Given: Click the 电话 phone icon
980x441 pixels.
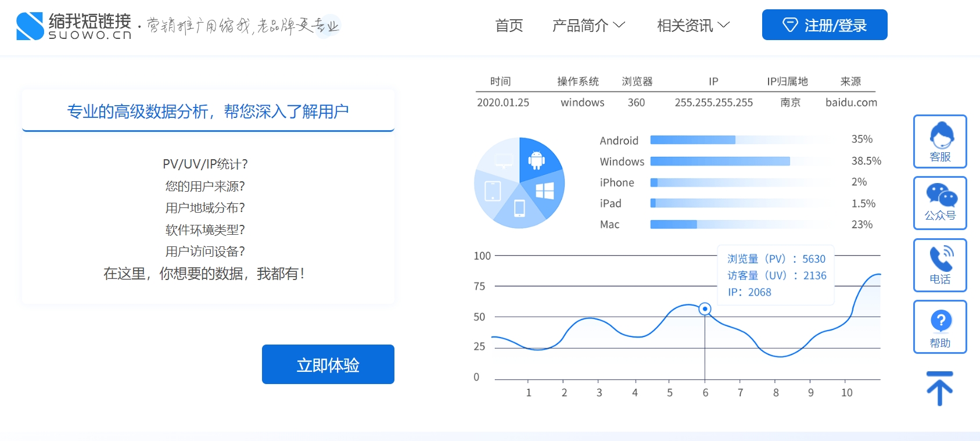Looking at the screenshot, I should 940,265.
